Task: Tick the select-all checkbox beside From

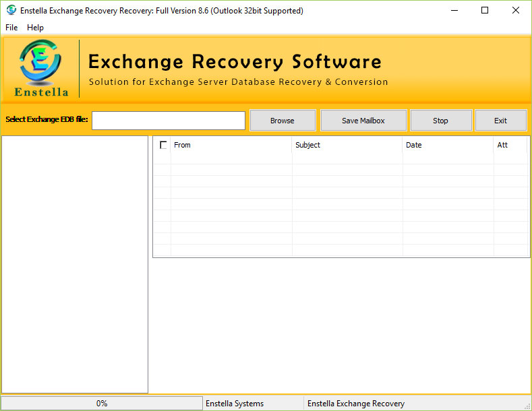Action: point(163,145)
